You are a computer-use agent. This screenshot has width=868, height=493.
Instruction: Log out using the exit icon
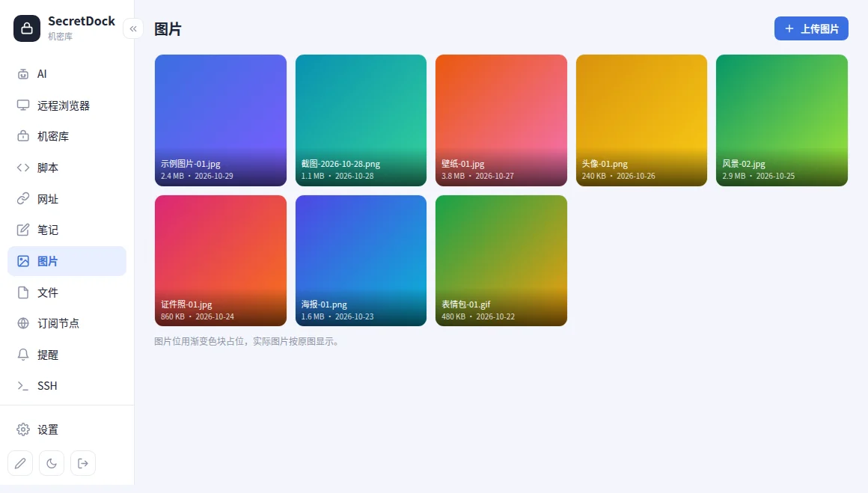[83, 463]
